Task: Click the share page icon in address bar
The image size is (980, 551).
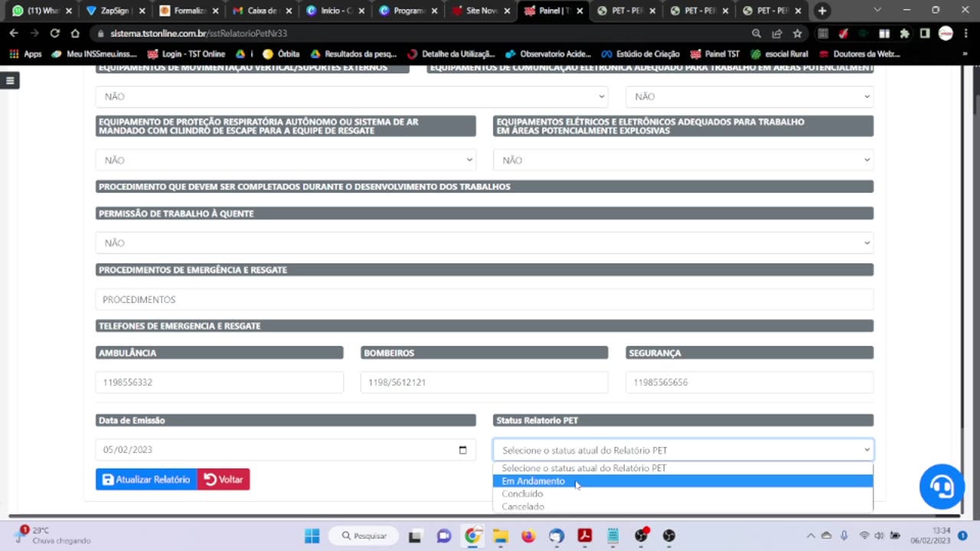Action: click(777, 34)
